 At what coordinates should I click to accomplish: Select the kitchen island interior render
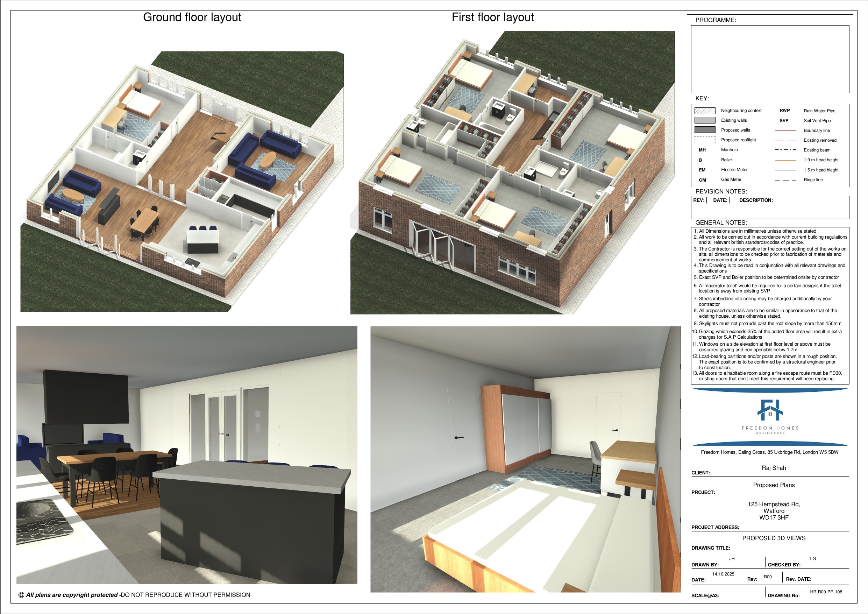pyautogui.click(x=186, y=455)
